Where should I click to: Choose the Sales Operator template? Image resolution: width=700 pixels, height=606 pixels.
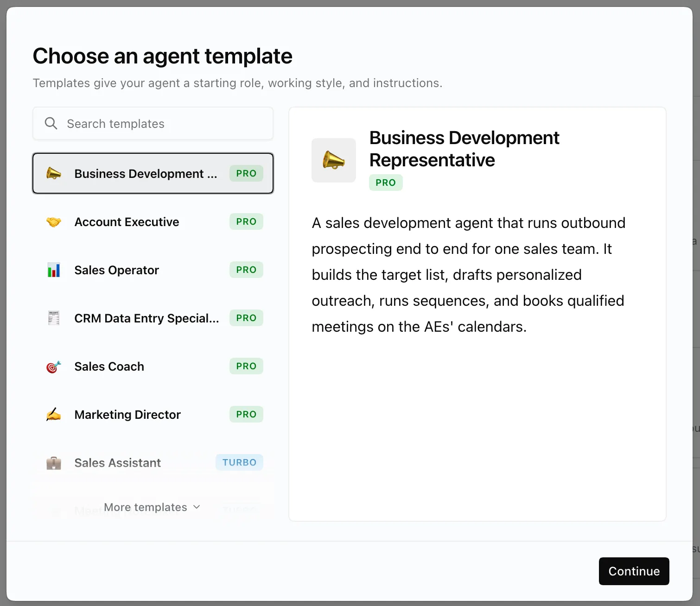[x=153, y=270]
